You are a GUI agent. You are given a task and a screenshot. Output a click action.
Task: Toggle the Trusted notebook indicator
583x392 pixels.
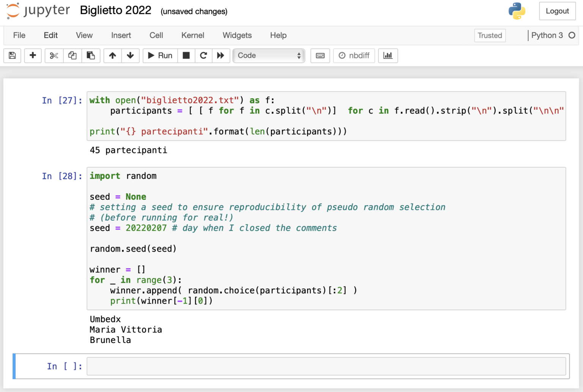coord(490,35)
